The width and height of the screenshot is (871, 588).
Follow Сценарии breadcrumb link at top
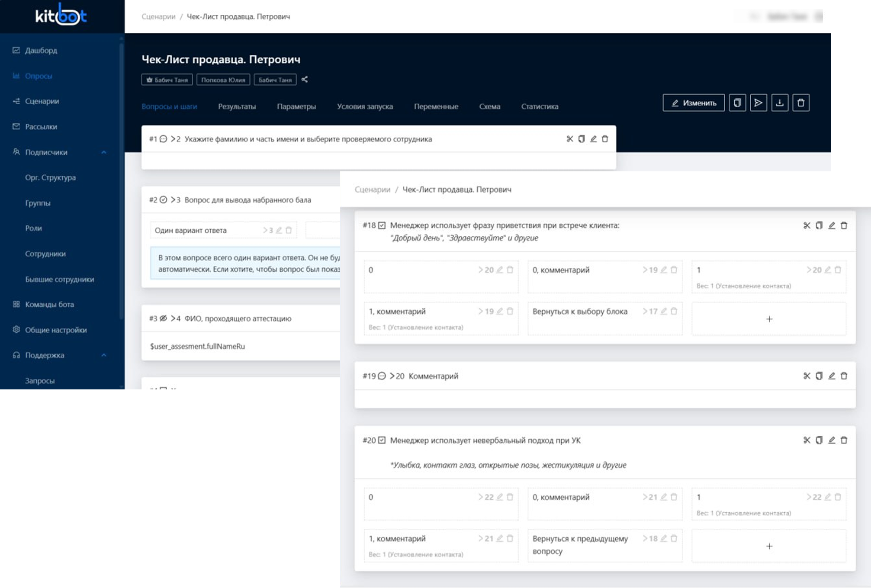(158, 16)
